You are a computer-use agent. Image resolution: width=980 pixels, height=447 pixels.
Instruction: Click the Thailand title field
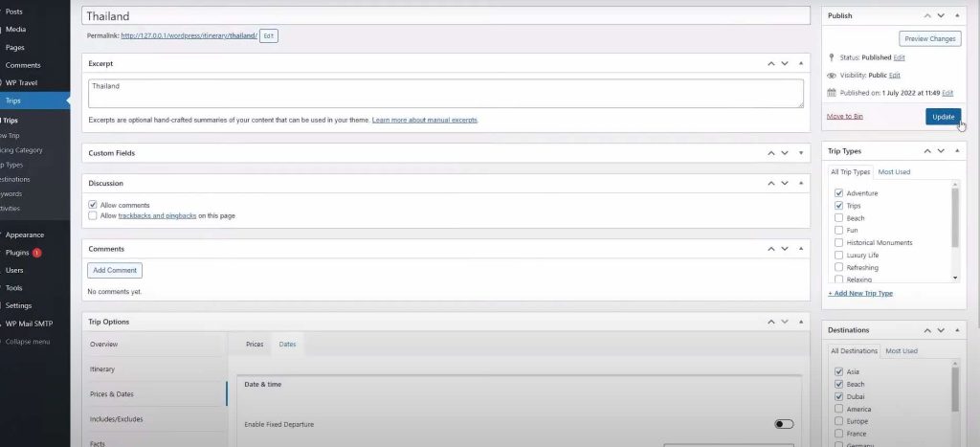pyautogui.click(x=446, y=16)
